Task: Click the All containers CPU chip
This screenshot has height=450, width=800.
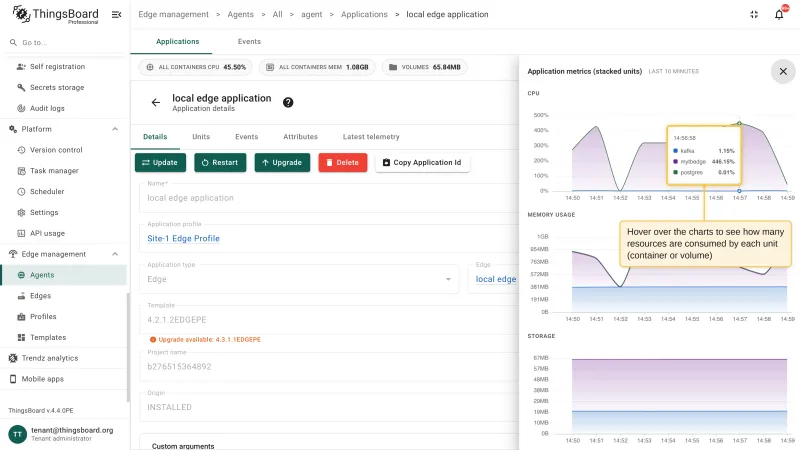Action: (196, 67)
